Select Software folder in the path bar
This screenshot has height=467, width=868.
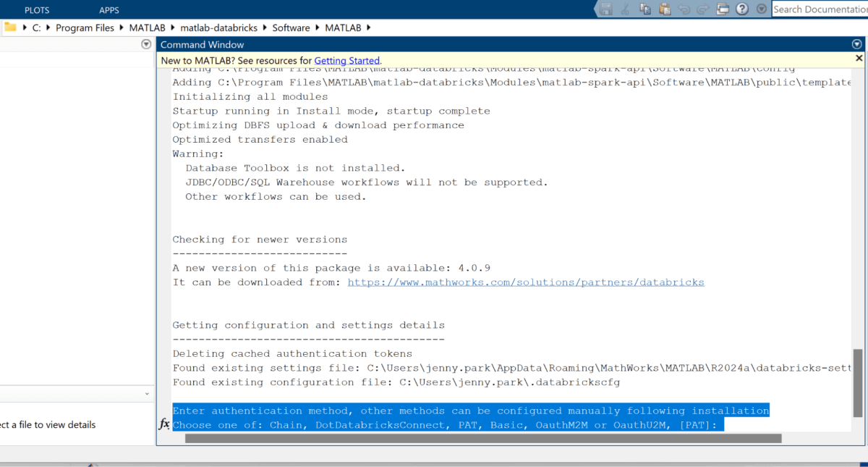tap(291, 28)
